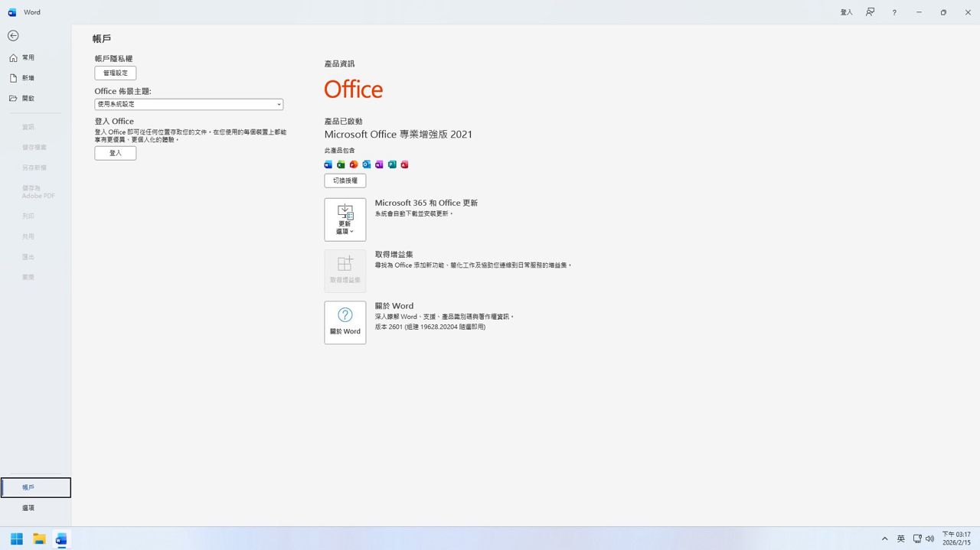
Task: Select 新增 in the left sidebar
Action: point(28,78)
